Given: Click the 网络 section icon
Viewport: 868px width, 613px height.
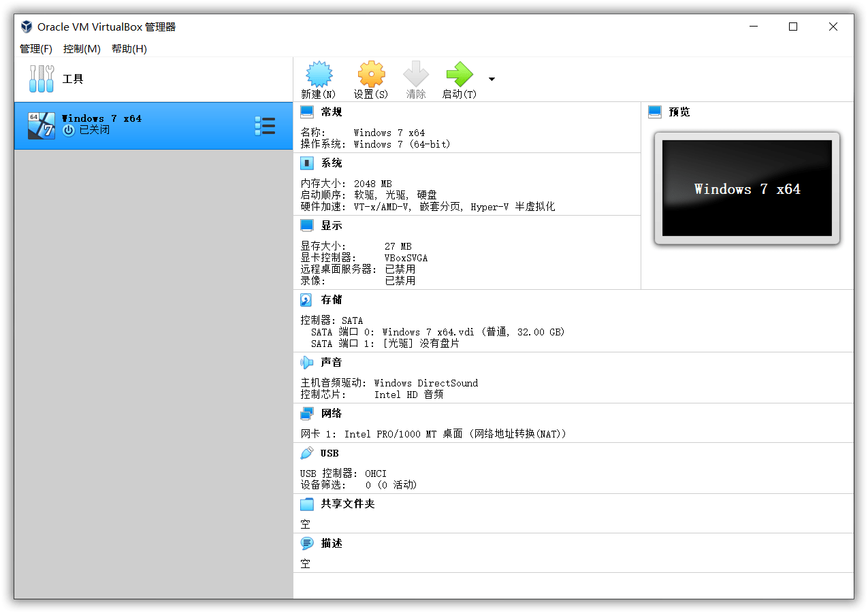Looking at the screenshot, I should coord(306,413).
